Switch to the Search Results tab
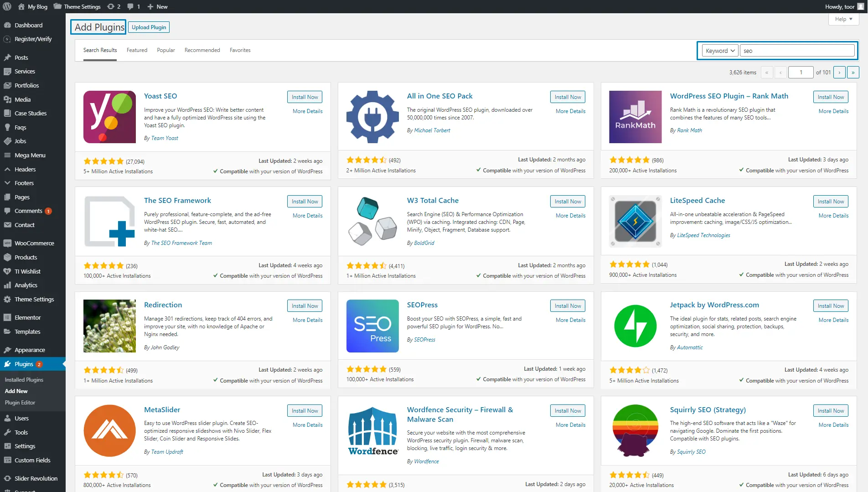 click(x=100, y=50)
